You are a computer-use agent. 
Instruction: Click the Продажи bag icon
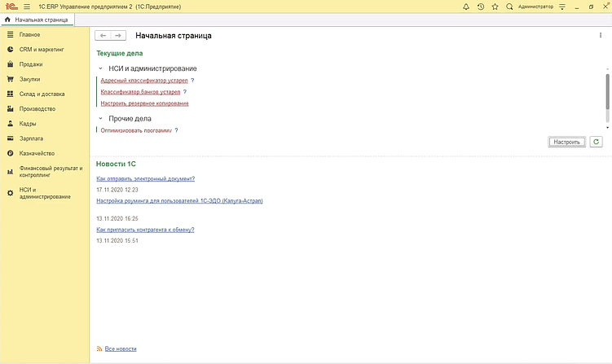[11, 64]
